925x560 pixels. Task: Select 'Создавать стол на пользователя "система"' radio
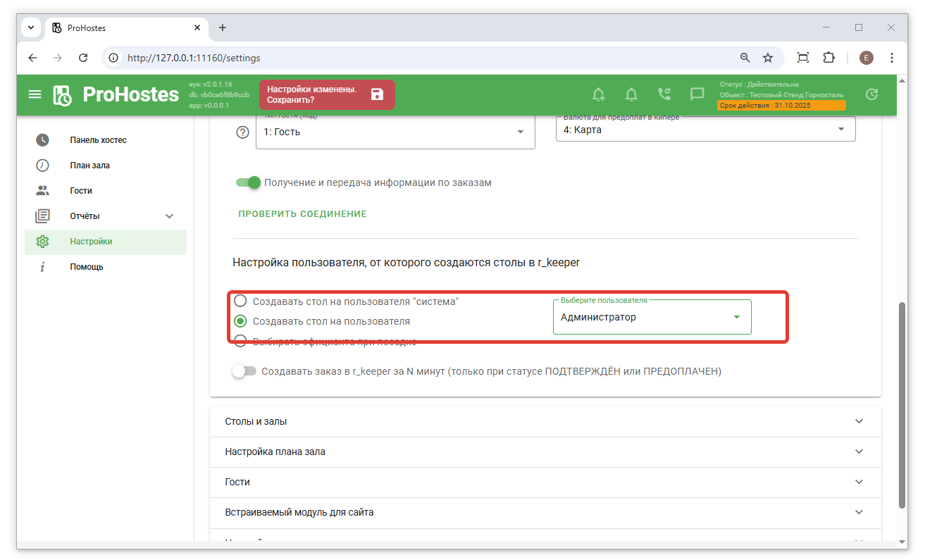pos(241,301)
